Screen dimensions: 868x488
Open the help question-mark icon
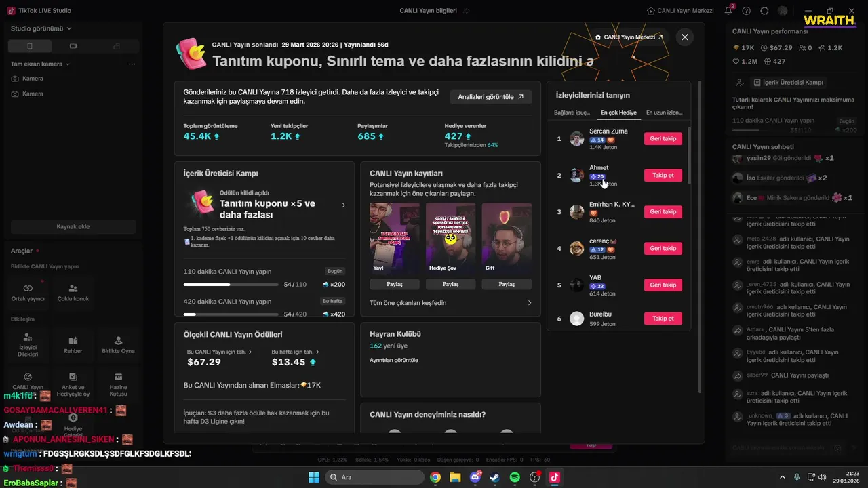747,11
